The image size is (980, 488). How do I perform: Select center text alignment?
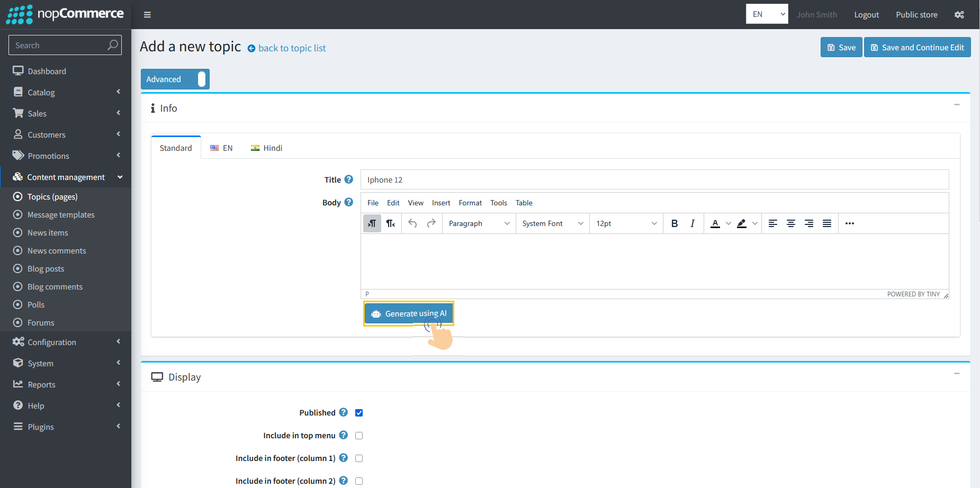click(790, 223)
